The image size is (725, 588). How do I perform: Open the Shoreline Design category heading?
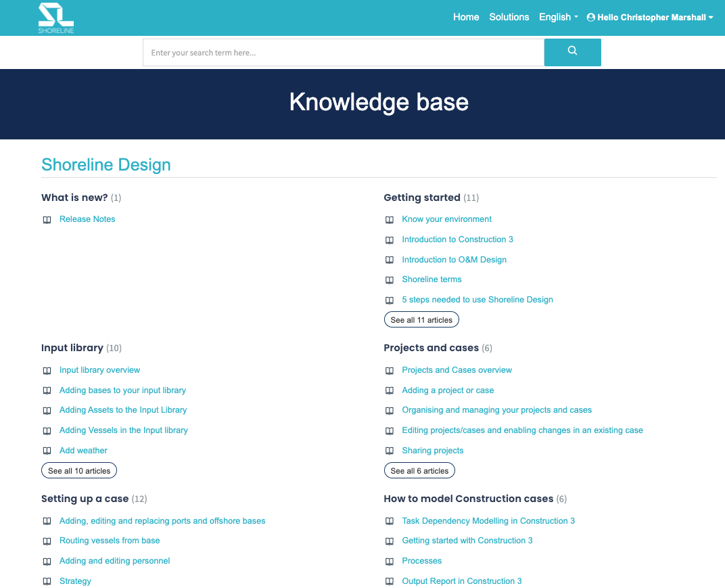click(x=106, y=164)
